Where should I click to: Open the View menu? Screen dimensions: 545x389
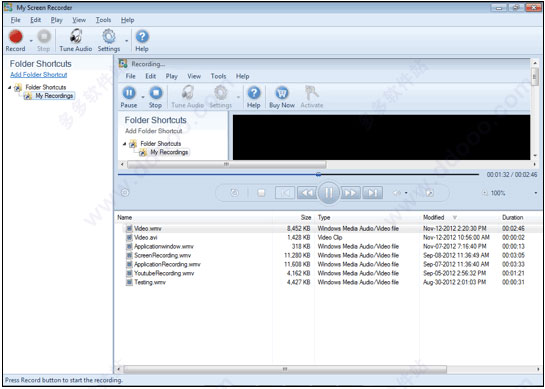click(x=79, y=20)
